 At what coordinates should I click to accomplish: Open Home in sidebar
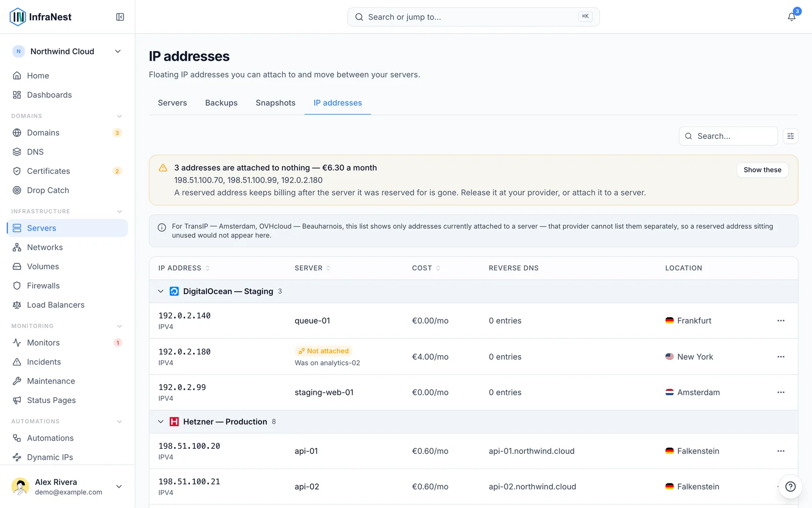67,76
